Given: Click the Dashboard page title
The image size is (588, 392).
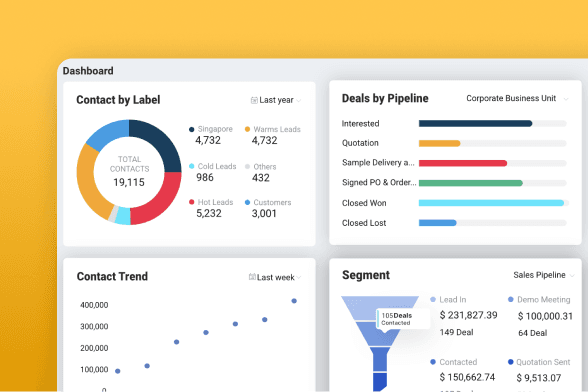Looking at the screenshot, I should tap(88, 71).
